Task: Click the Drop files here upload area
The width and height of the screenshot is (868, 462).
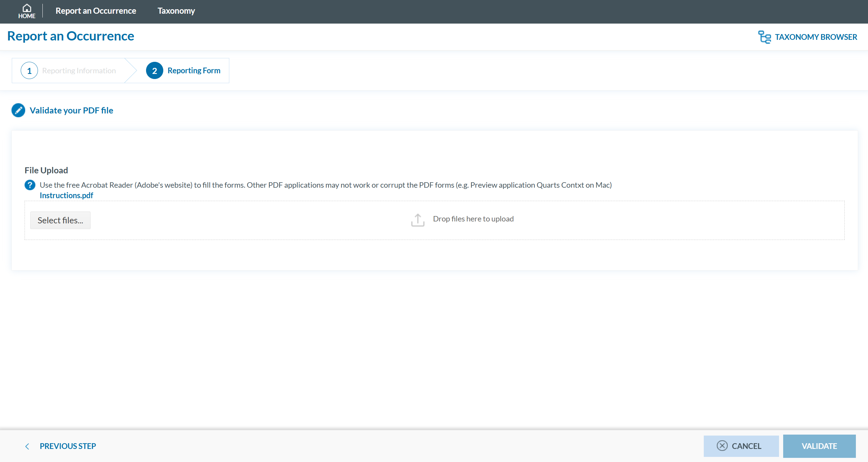Action: [x=473, y=219]
